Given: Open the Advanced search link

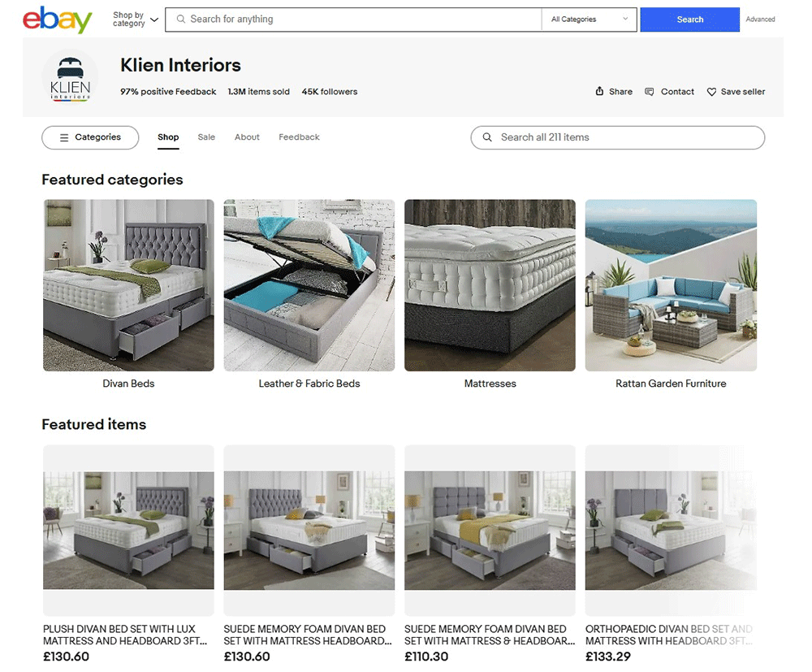Looking at the screenshot, I should click(x=760, y=20).
